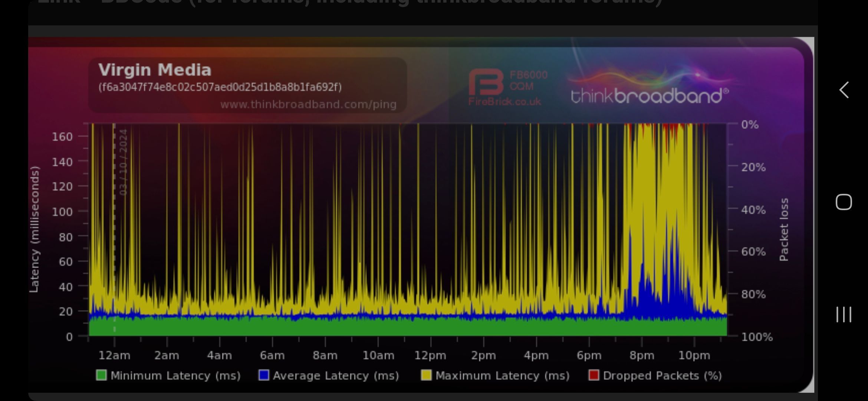Click the 'Minimum Latency (ms)' legend label
This screenshot has width=868, height=401.
175,376
